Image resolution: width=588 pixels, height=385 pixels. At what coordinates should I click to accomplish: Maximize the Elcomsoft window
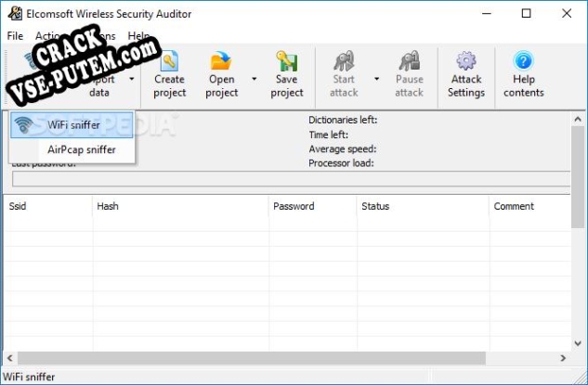(x=526, y=14)
